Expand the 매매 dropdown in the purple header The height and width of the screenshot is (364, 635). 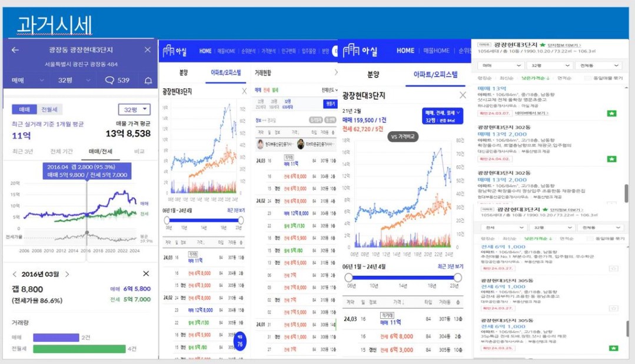coord(28,81)
